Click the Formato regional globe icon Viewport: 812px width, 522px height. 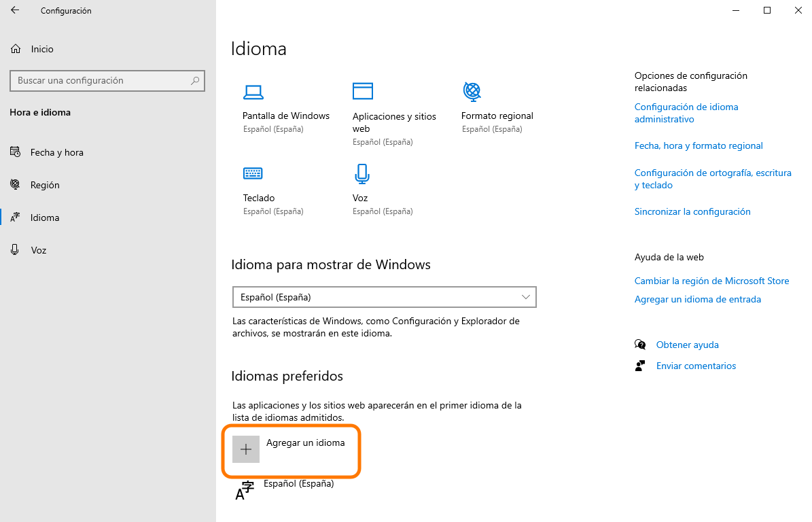pyautogui.click(x=472, y=91)
